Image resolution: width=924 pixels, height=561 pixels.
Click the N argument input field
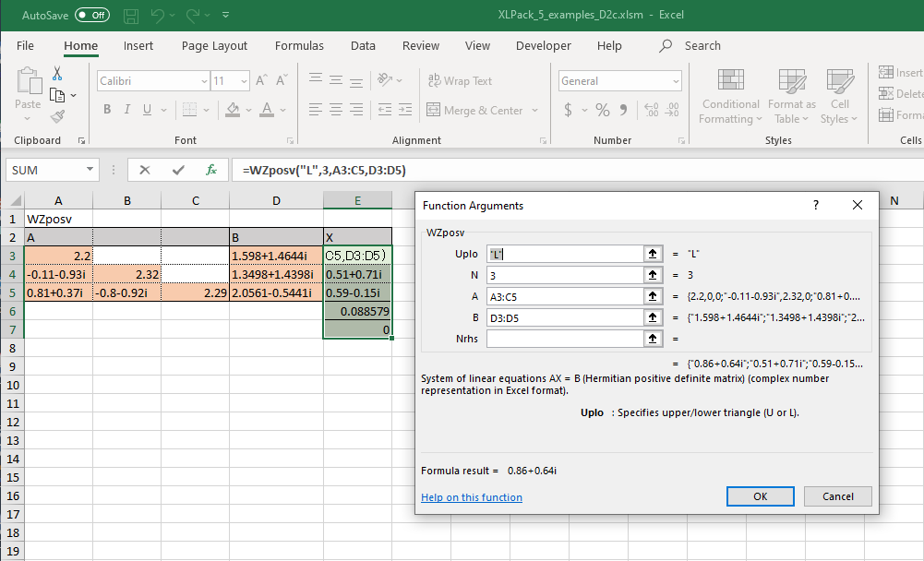[x=565, y=275]
